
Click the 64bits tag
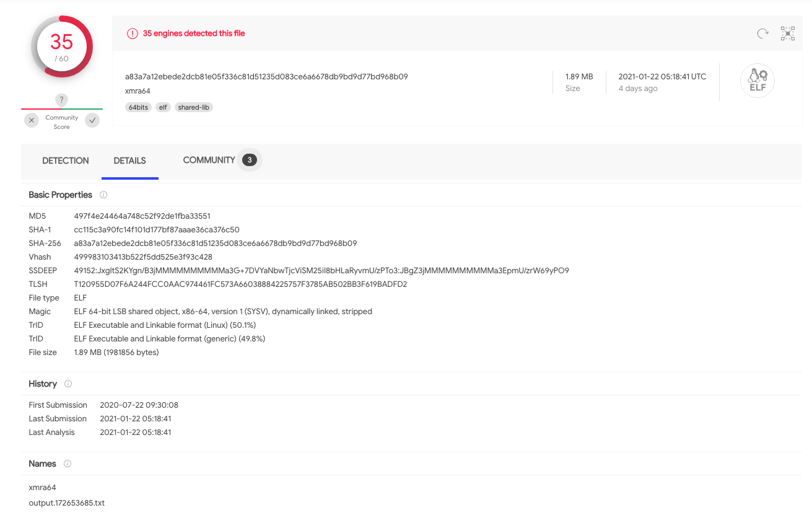(138, 107)
